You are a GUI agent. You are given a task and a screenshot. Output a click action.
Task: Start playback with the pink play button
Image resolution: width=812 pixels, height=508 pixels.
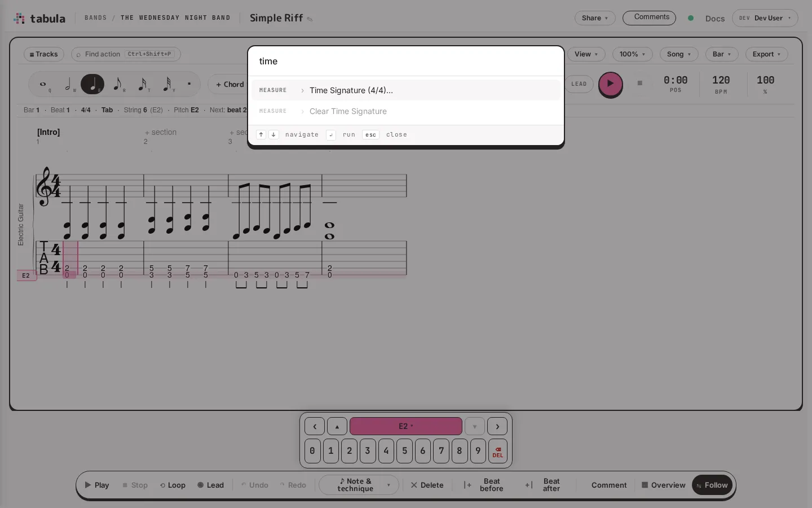point(610,84)
